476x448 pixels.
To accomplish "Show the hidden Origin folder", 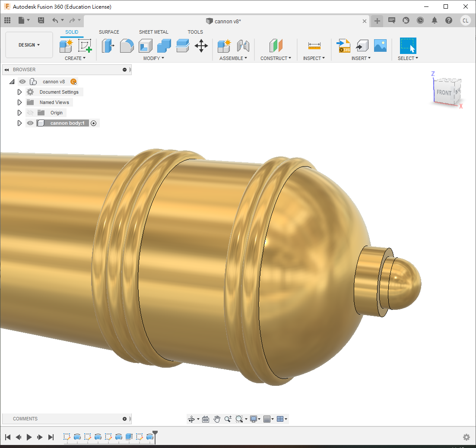I will (x=30, y=113).
